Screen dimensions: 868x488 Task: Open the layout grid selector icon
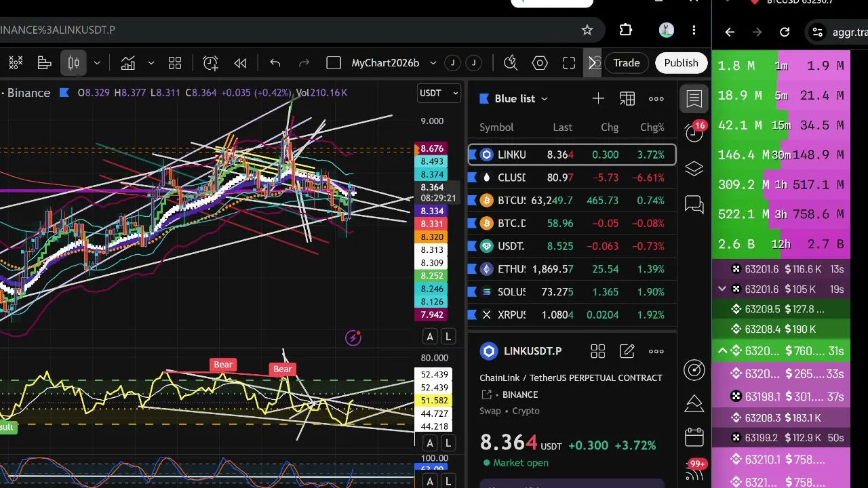(x=175, y=63)
